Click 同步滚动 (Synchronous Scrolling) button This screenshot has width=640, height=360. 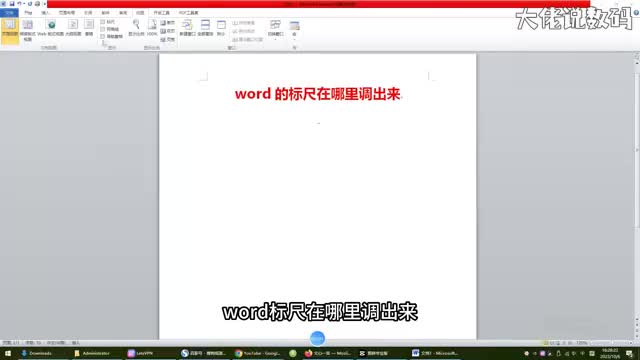[244, 31]
